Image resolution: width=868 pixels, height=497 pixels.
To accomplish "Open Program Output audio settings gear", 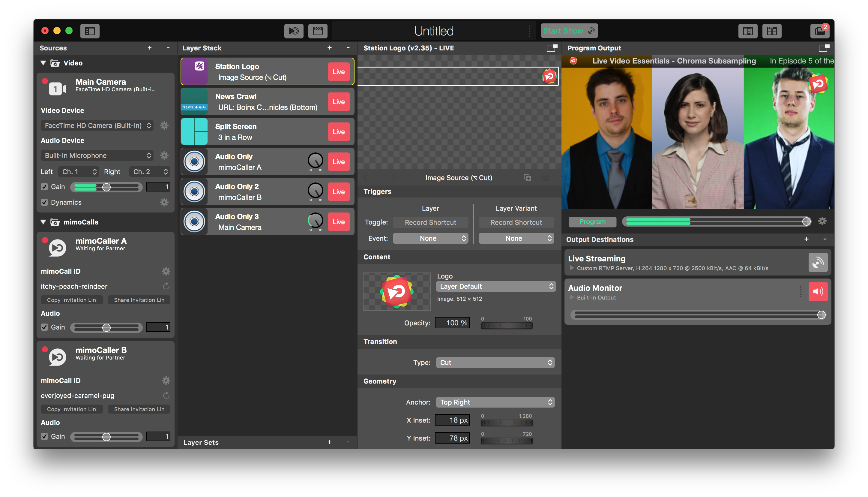I will click(822, 221).
